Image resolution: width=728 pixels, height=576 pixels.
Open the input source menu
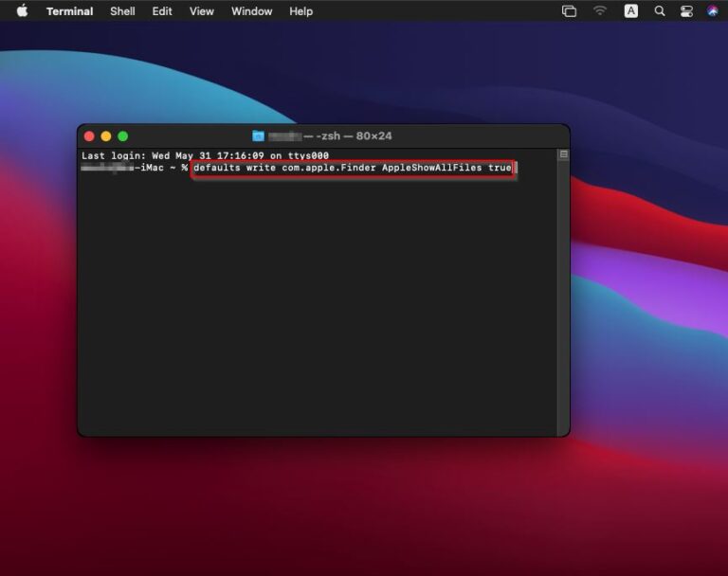click(630, 11)
